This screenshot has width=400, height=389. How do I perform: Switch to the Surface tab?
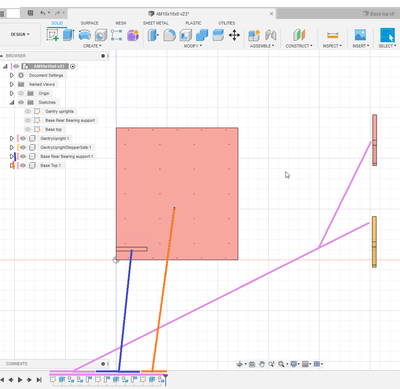click(89, 23)
